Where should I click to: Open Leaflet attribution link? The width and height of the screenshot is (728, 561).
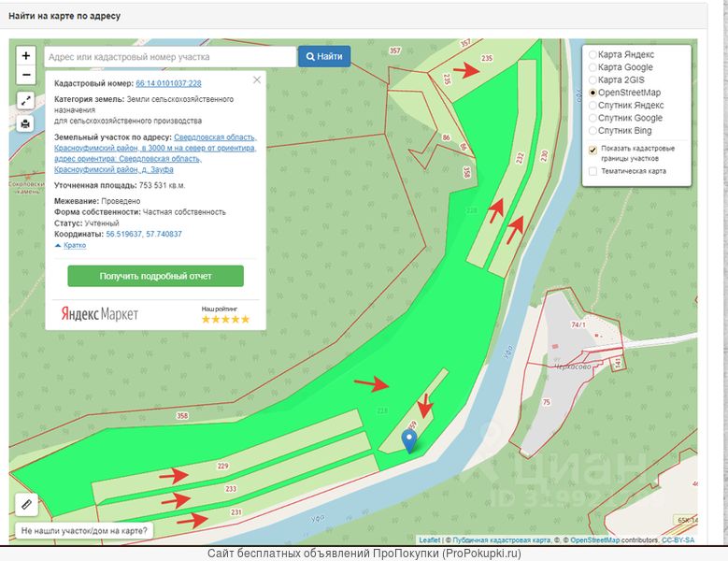click(x=430, y=540)
